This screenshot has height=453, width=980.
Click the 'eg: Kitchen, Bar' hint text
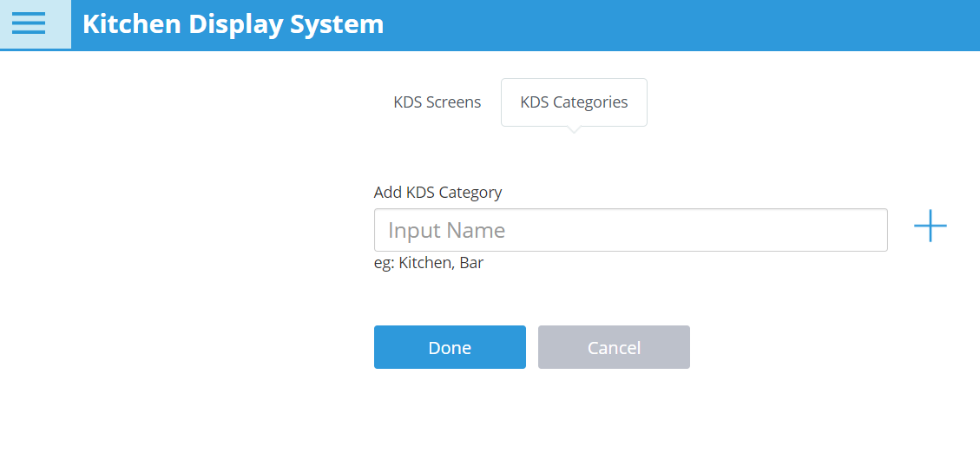(429, 263)
